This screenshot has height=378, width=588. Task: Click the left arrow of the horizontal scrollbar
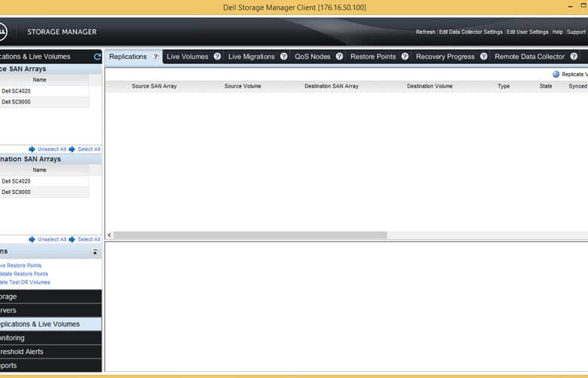[109, 235]
